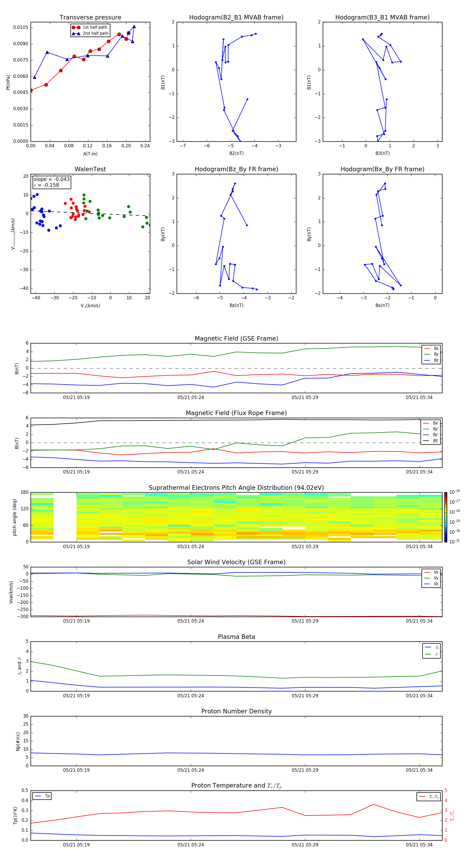Click topmost blue triangle in Transverse pressure plot
Viewport: 473px width, 868px height.
pyautogui.click(x=134, y=27)
